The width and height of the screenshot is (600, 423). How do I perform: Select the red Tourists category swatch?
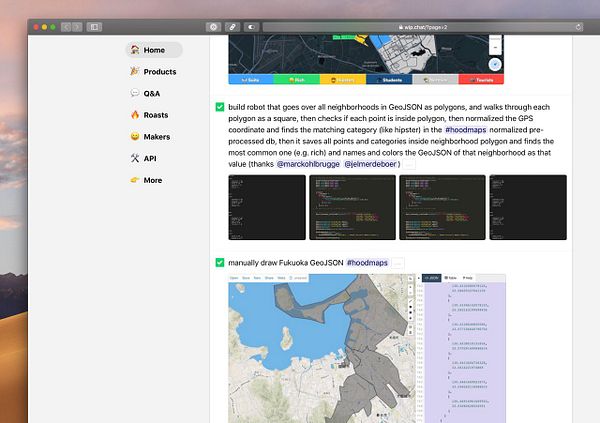point(481,80)
